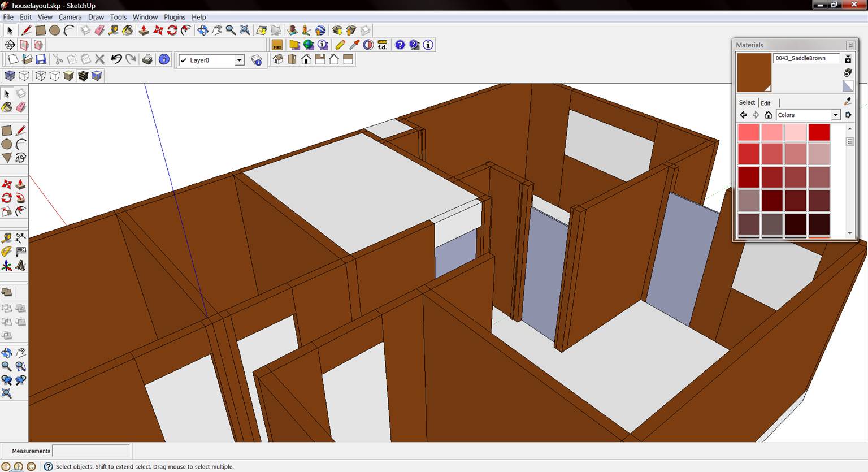Screen dimensions: 868x472
Task: Activate the Sample Paint eyedropper in Materials
Action: coord(847,101)
